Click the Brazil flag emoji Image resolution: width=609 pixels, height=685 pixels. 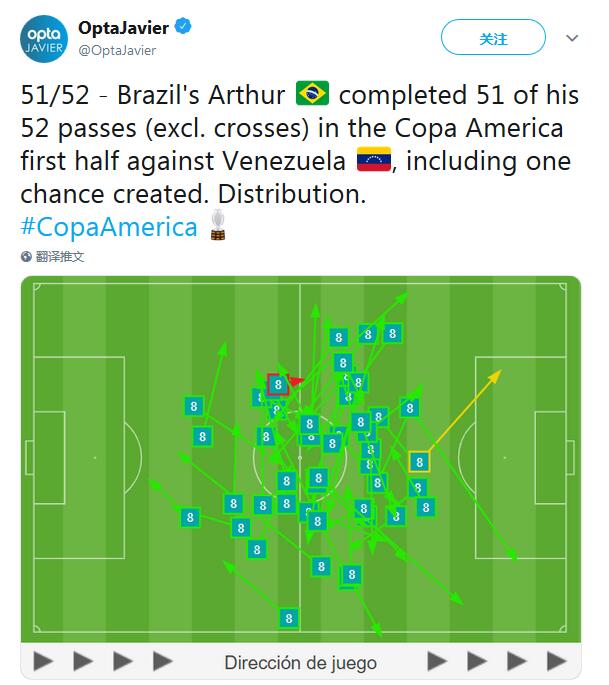(x=312, y=93)
